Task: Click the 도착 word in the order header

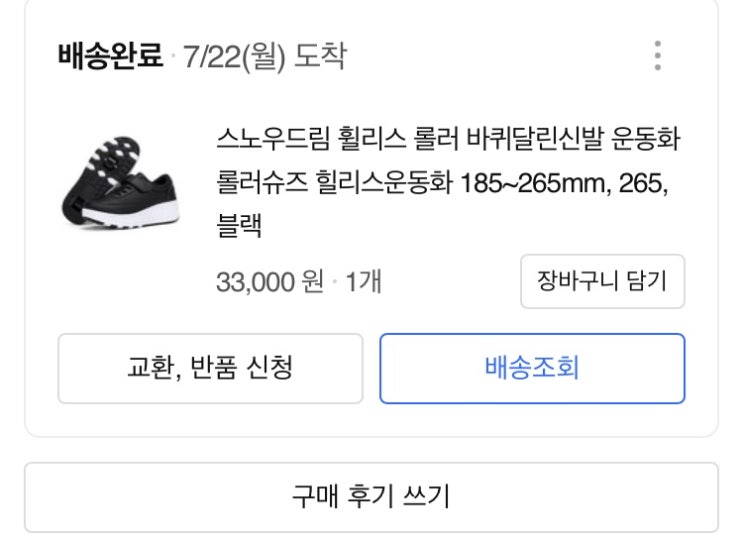Action: coord(320,56)
